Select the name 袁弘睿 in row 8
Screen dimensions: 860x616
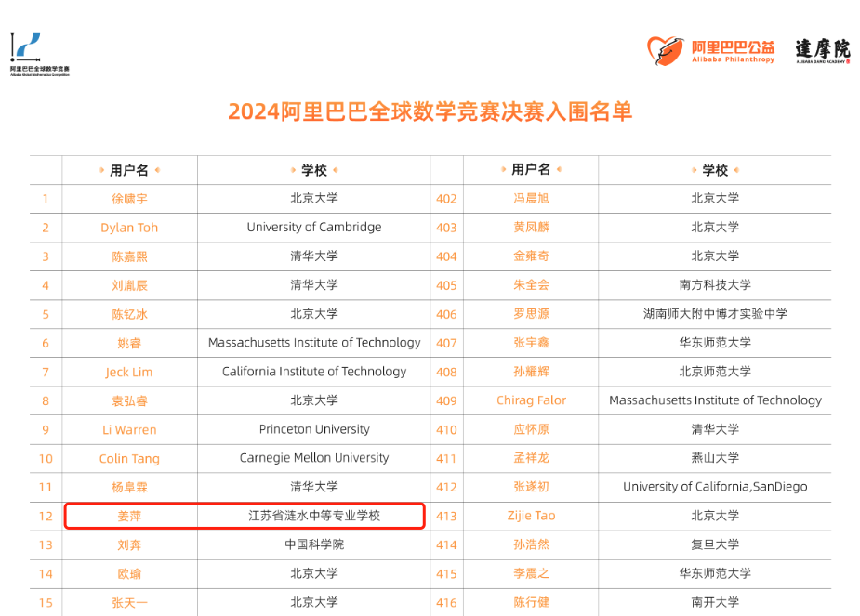pyautogui.click(x=129, y=401)
